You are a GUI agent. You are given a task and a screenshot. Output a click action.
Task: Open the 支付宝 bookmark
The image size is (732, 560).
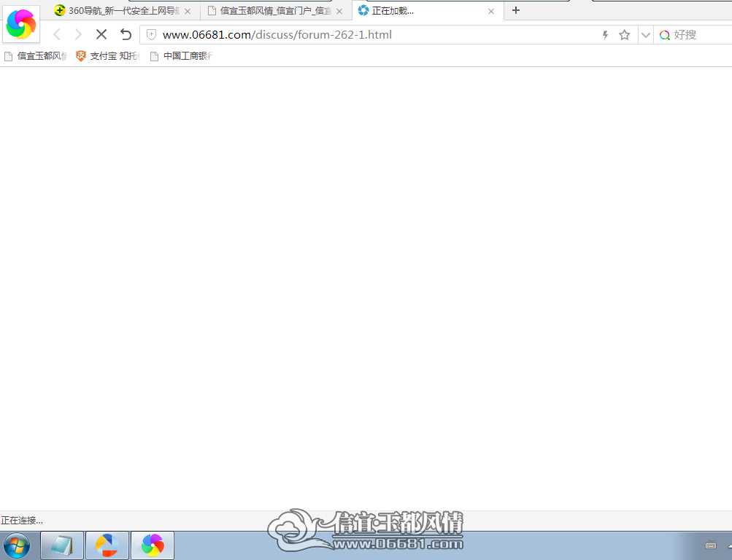pos(107,56)
